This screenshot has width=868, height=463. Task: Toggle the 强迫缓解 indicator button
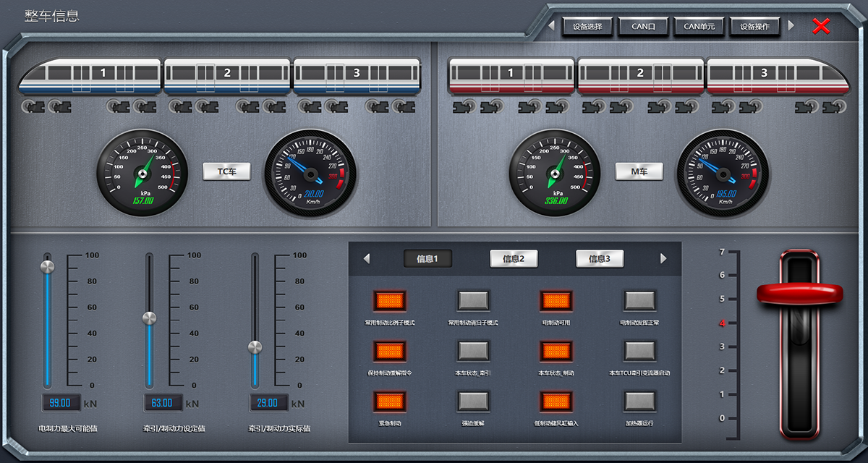tap(474, 402)
